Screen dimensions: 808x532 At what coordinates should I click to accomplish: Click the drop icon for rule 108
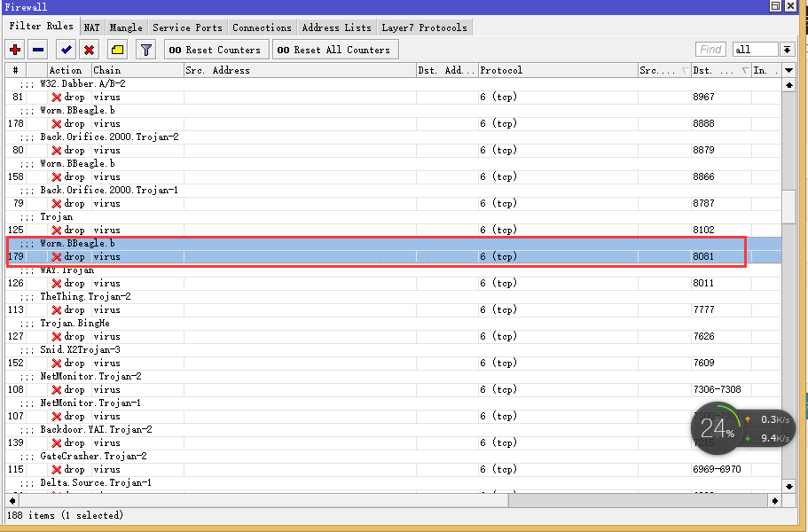(57, 390)
